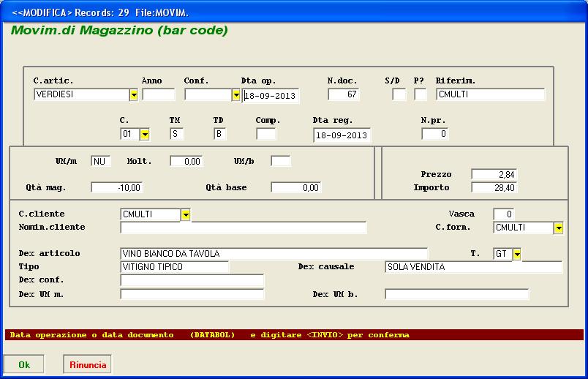This screenshot has height=379, width=588.
Task: Click the Qtà base field
Action: click(296, 187)
